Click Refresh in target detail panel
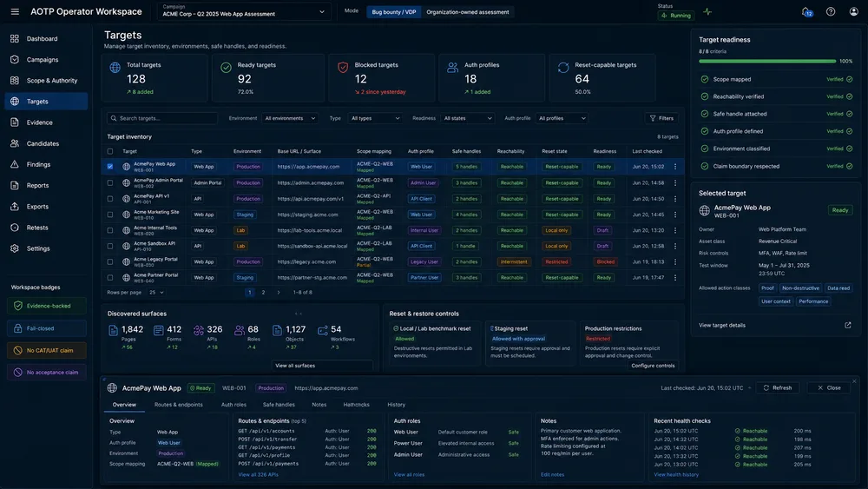Image resolution: width=868 pixels, height=489 pixels. pyautogui.click(x=777, y=388)
